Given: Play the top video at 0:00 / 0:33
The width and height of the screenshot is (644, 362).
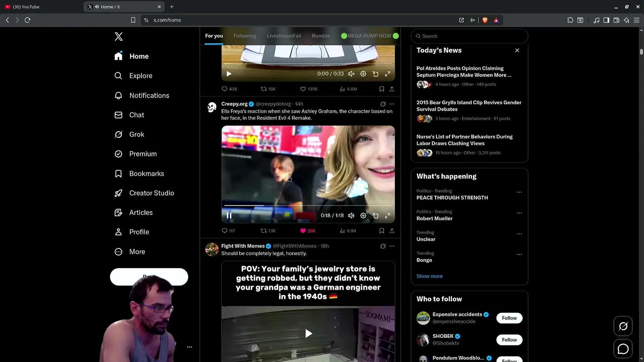Looking at the screenshot, I should coord(229,74).
